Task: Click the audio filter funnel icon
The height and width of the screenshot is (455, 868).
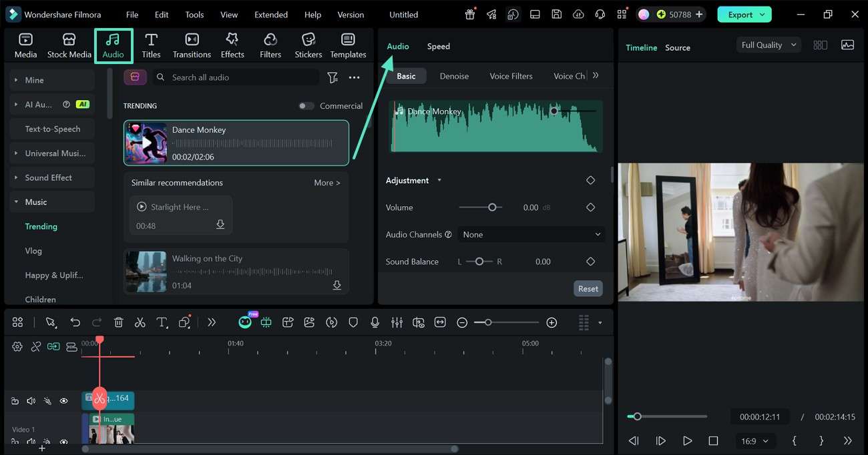Action: point(332,77)
